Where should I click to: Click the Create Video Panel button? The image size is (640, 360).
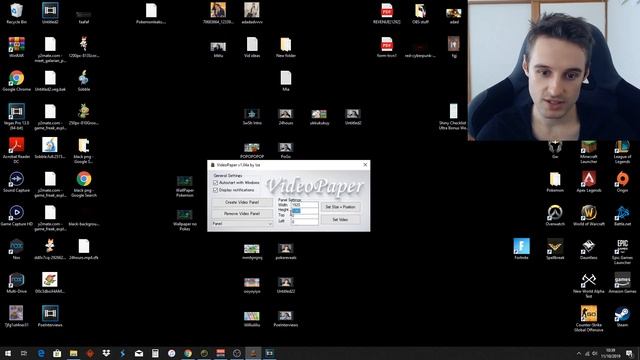[242, 202]
